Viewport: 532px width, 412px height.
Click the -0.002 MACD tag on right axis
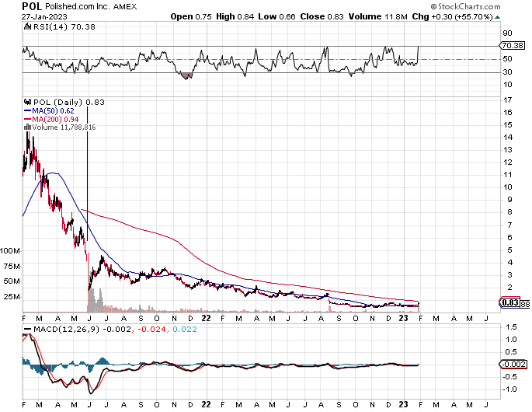coord(514,365)
